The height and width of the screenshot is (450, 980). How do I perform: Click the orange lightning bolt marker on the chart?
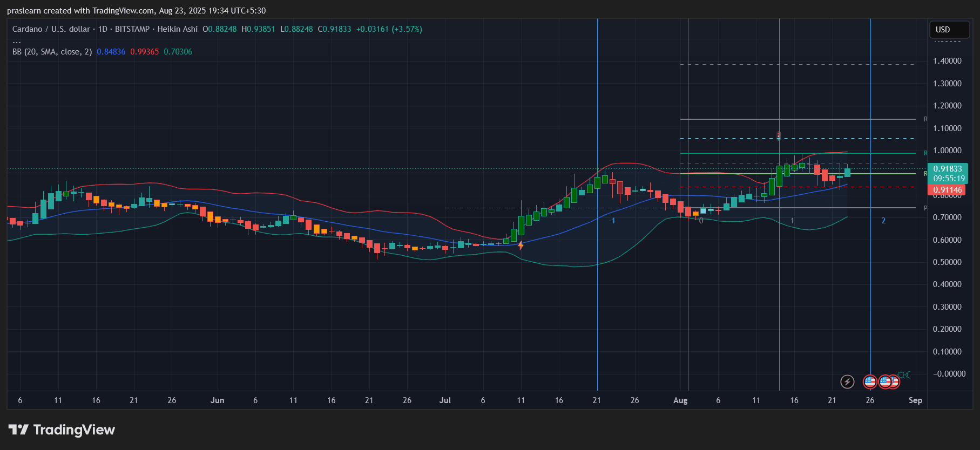521,246
